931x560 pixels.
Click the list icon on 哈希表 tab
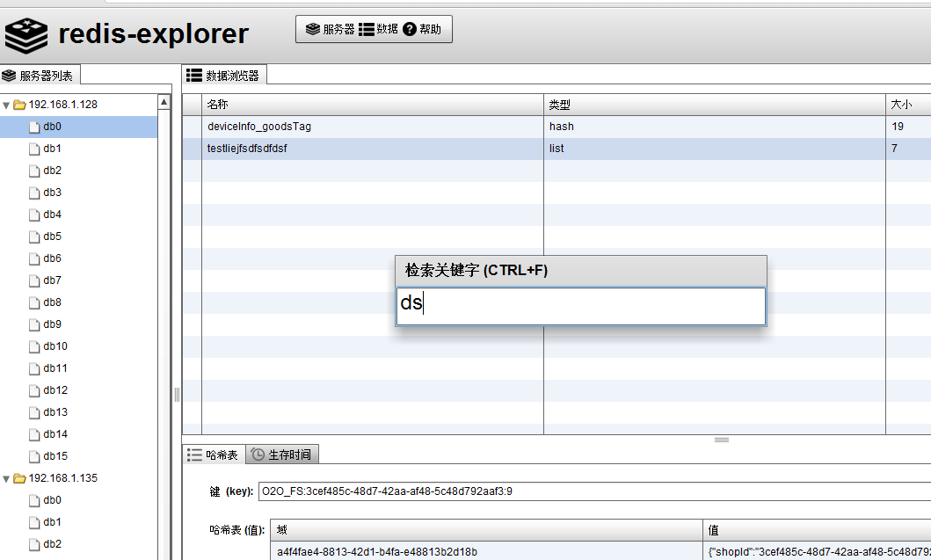[194, 455]
